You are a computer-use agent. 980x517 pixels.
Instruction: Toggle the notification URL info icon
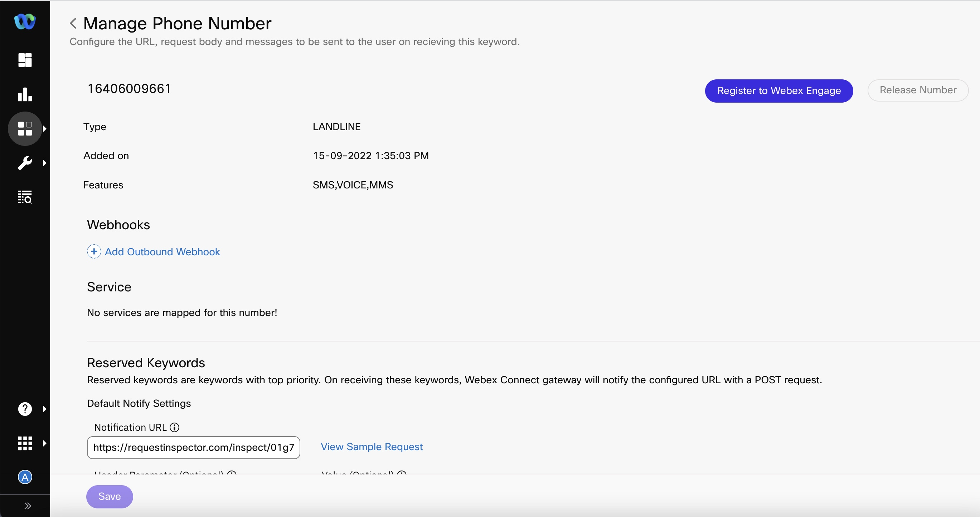point(174,427)
